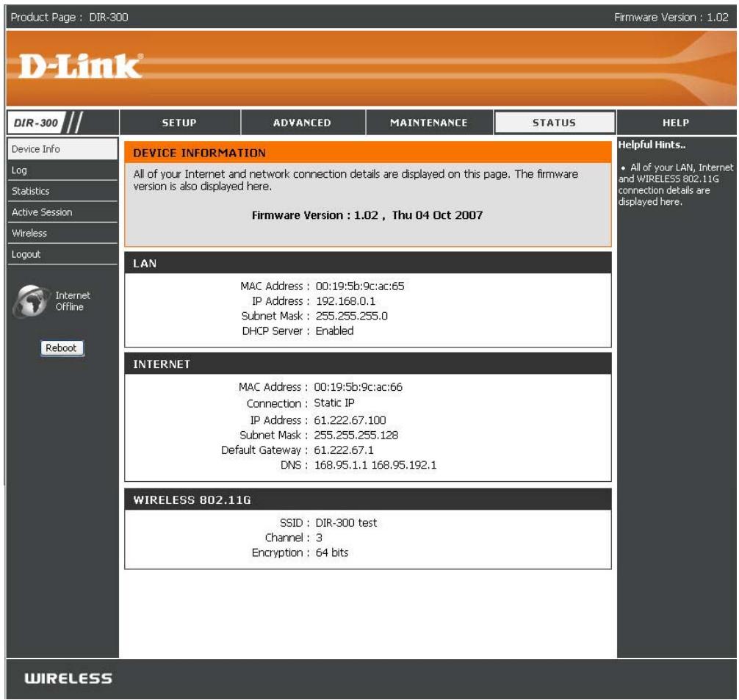Open the Wireless status page

click(62, 233)
